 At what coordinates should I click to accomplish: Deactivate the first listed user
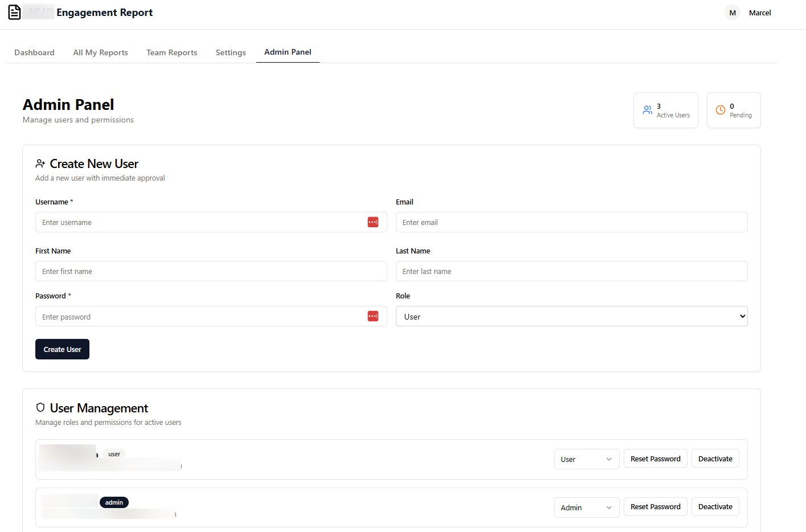point(715,458)
